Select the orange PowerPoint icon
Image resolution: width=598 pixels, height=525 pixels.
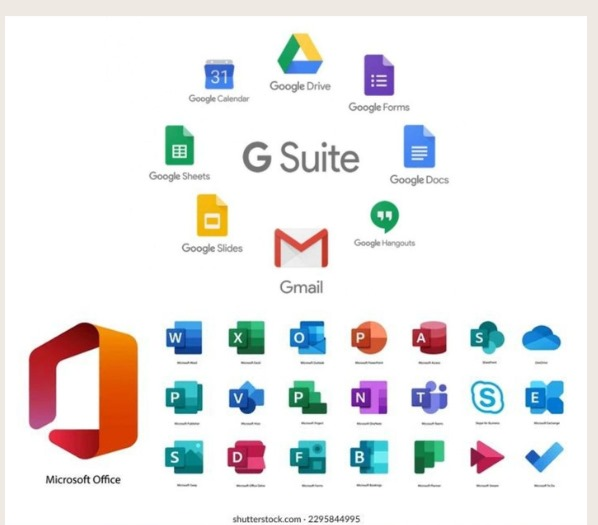(x=369, y=338)
